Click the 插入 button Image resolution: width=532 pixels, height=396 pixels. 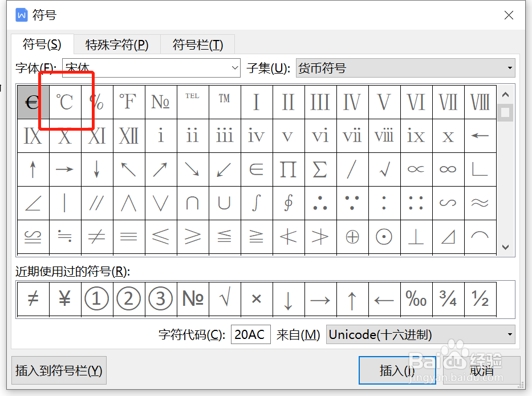click(x=397, y=370)
